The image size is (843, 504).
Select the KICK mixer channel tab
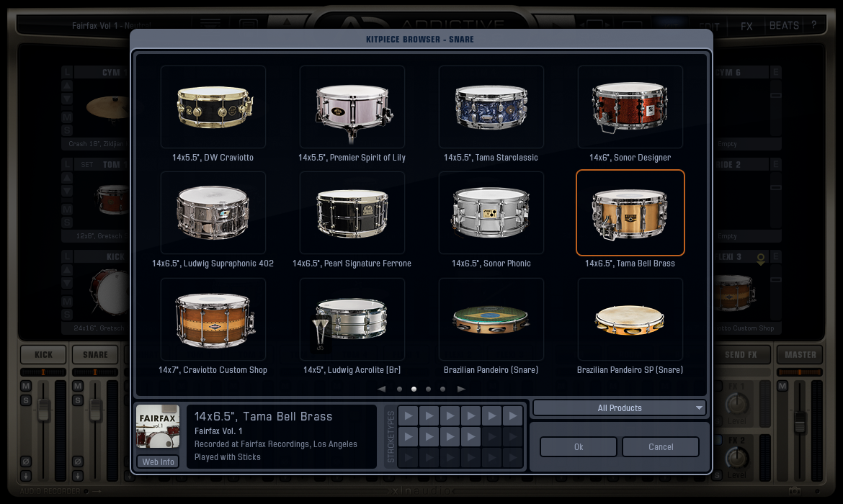(x=43, y=355)
